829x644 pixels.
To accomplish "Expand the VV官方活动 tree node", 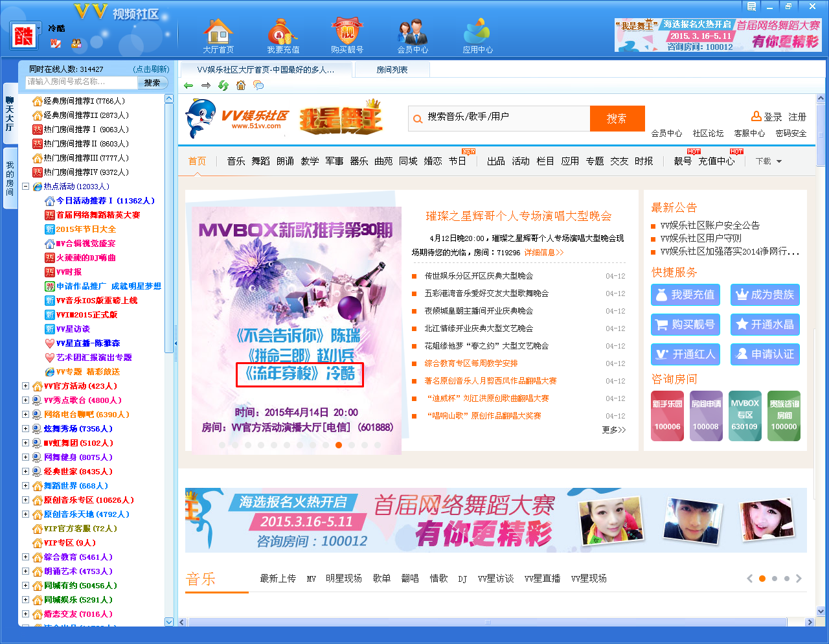I will click(25, 386).
